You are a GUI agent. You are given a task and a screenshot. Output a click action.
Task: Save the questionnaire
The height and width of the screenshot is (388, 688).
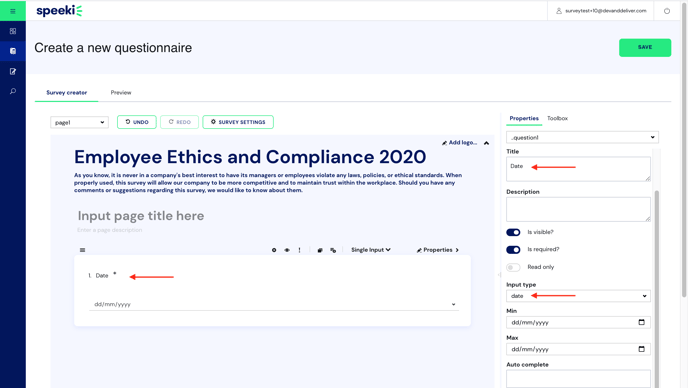point(645,47)
